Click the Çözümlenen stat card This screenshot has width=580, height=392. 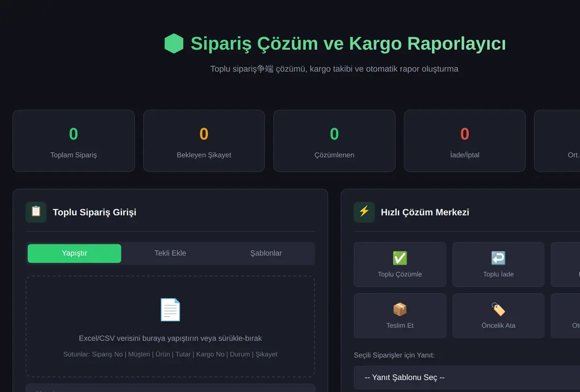coord(334,141)
